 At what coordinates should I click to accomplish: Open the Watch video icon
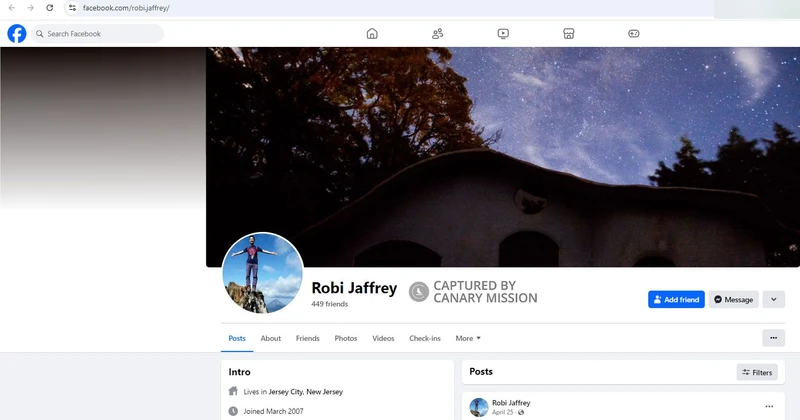click(x=503, y=34)
